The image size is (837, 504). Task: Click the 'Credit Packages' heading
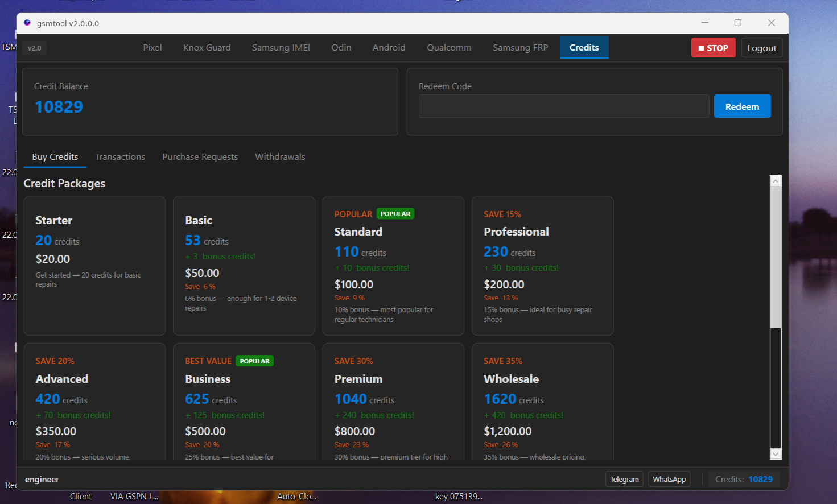pos(64,183)
